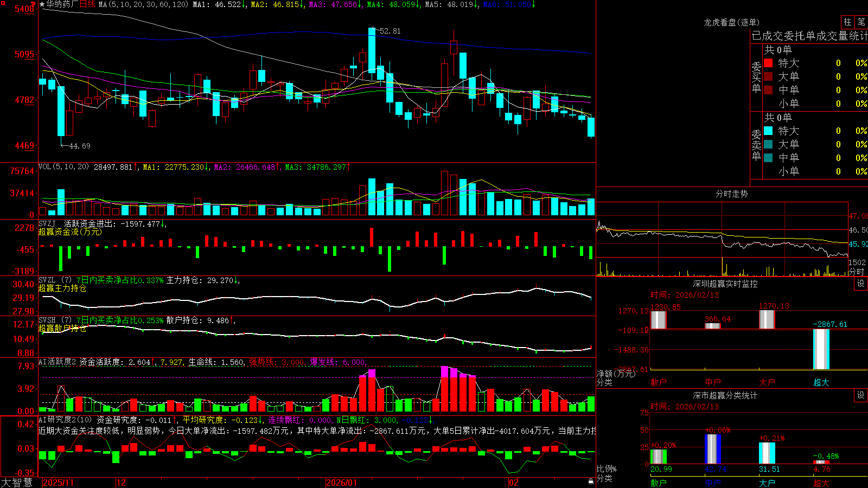Click the 5408 price axis label
The height and width of the screenshot is (488, 868).
coord(24,9)
